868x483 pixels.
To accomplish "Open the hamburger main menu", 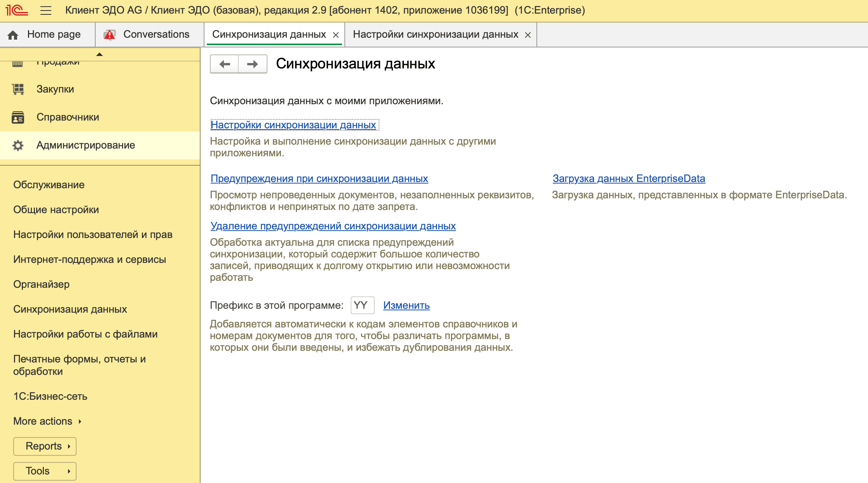I will 45,10.
